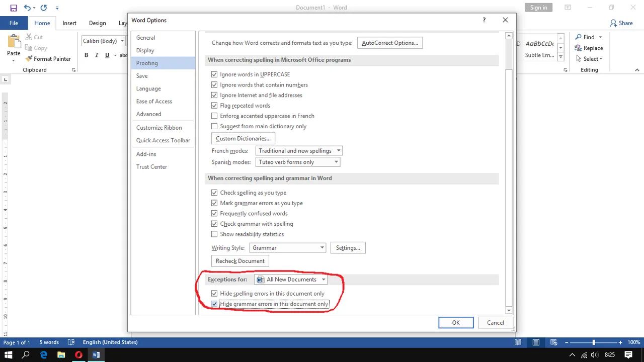Open File Explorer from taskbar

click(x=61, y=355)
